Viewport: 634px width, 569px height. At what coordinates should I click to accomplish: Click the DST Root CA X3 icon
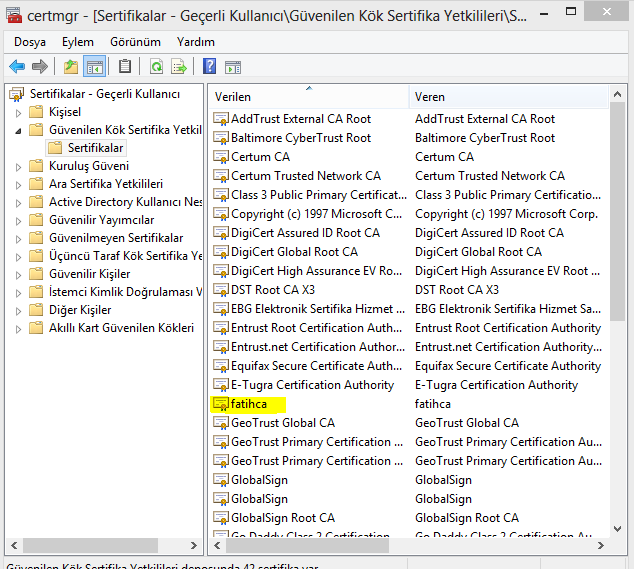221,290
